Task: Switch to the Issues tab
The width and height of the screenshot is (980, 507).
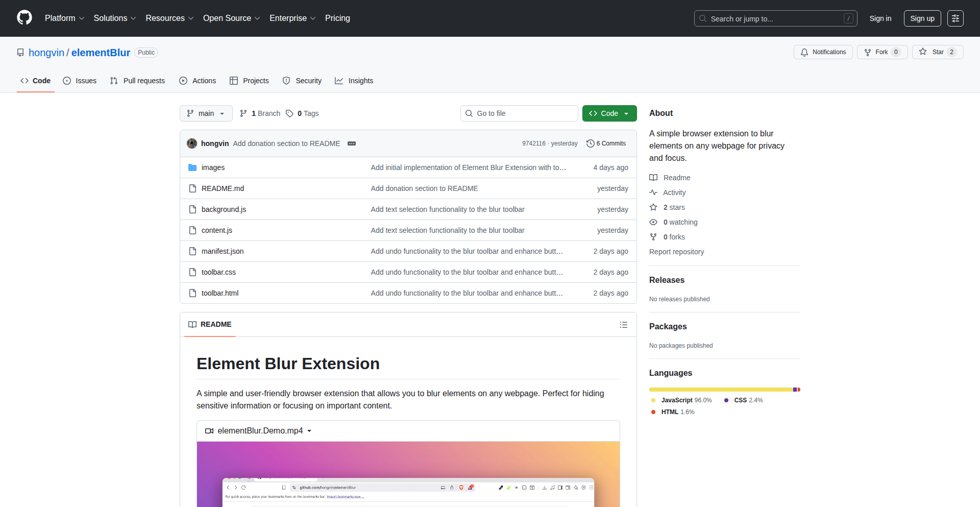Action: [80, 81]
